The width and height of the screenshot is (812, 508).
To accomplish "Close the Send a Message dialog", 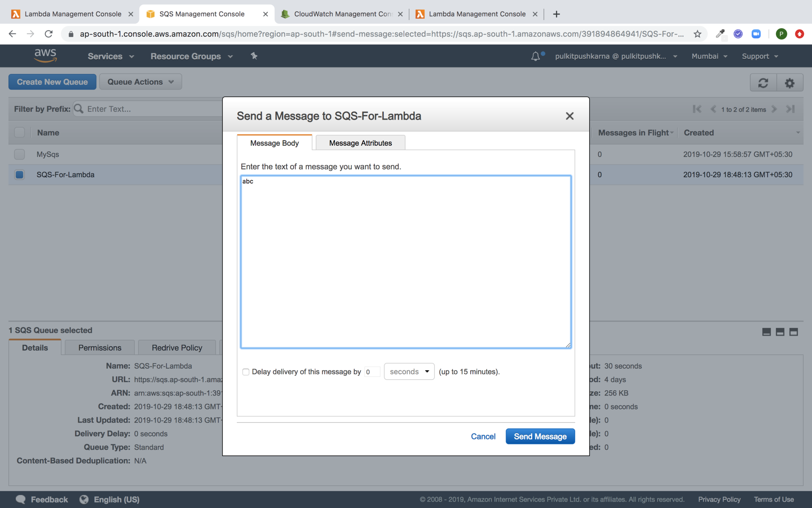I will pos(570,116).
